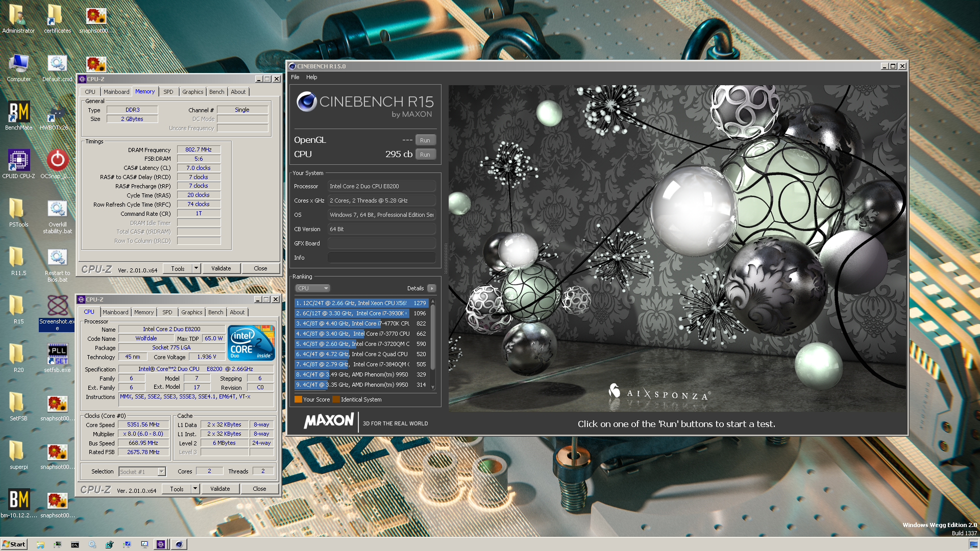Screen dimensions: 980x551
Task: Select ranking row i7-4770K 822
Action: point(361,323)
